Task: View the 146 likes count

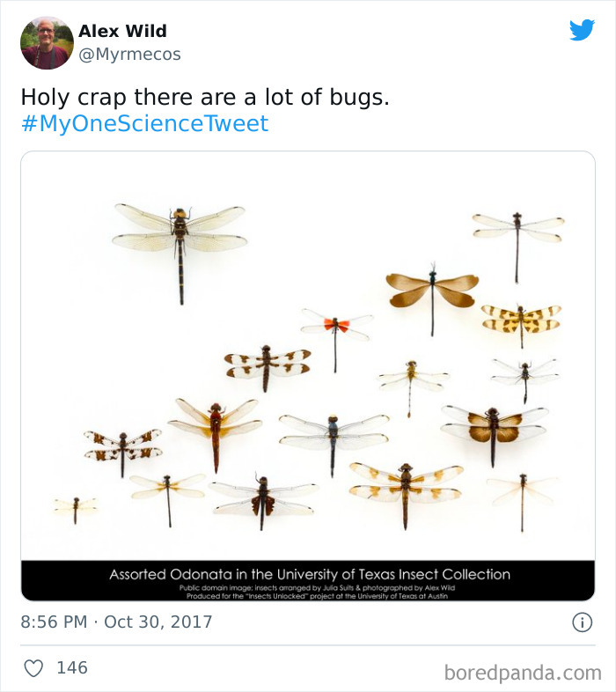Action: pos(72,668)
